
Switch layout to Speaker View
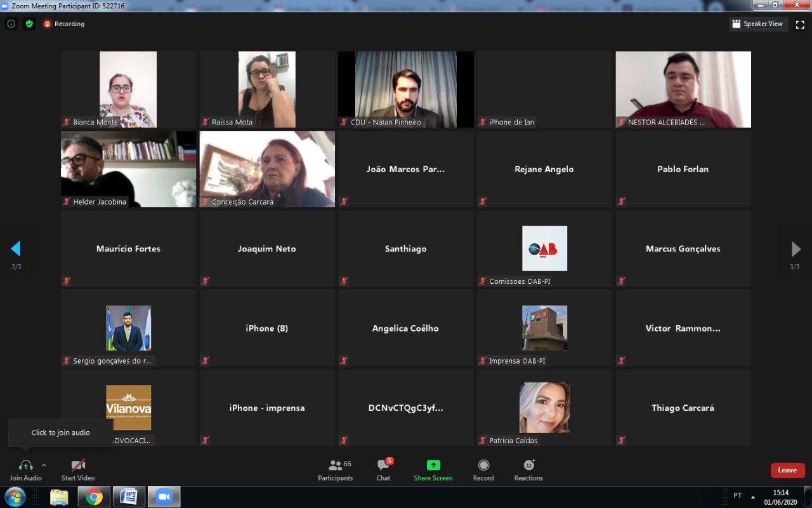click(x=757, y=23)
